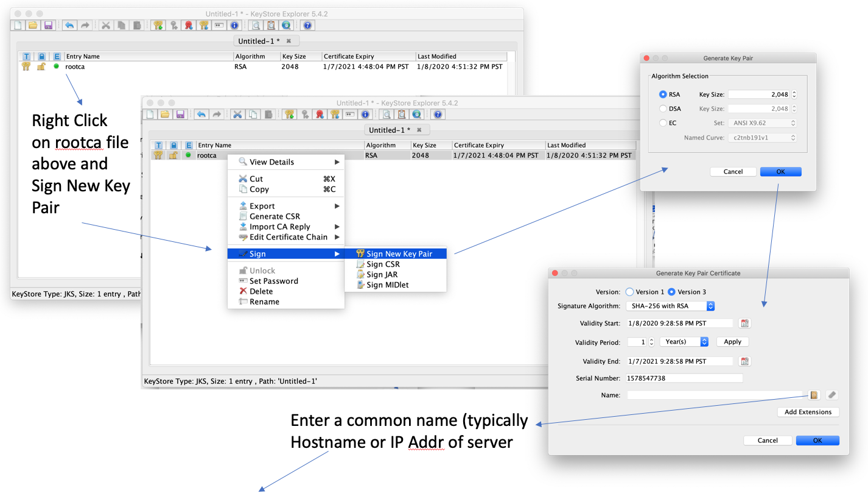Click Examine File icon in front window toolbar
The height and width of the screenshot is (499, 868).
pos(388,115)
